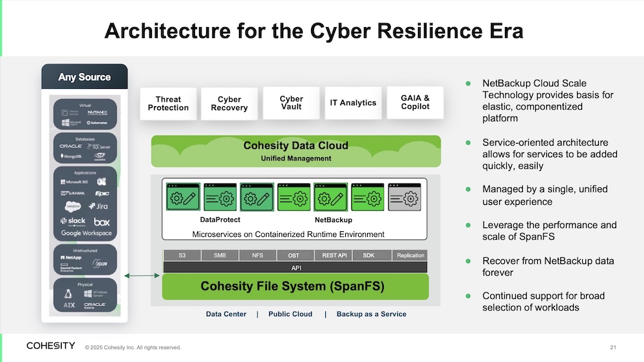Click the Cohesity Data Cloud banner

(296, 151)
